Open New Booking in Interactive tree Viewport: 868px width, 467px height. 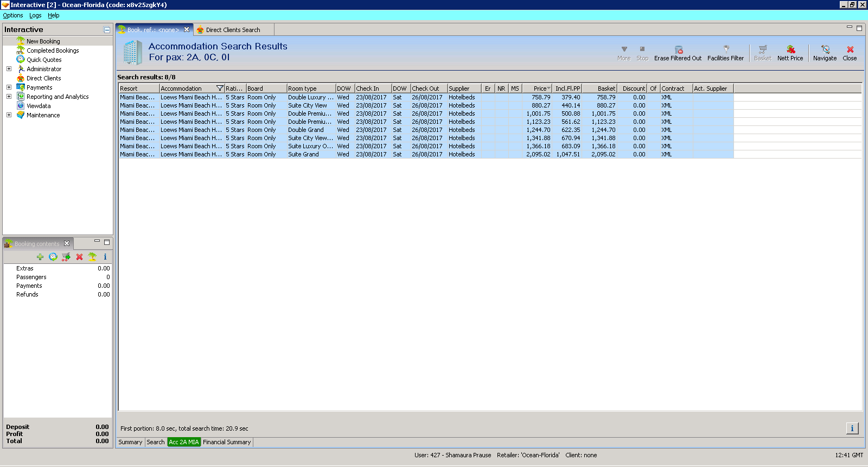pos(43,41)
